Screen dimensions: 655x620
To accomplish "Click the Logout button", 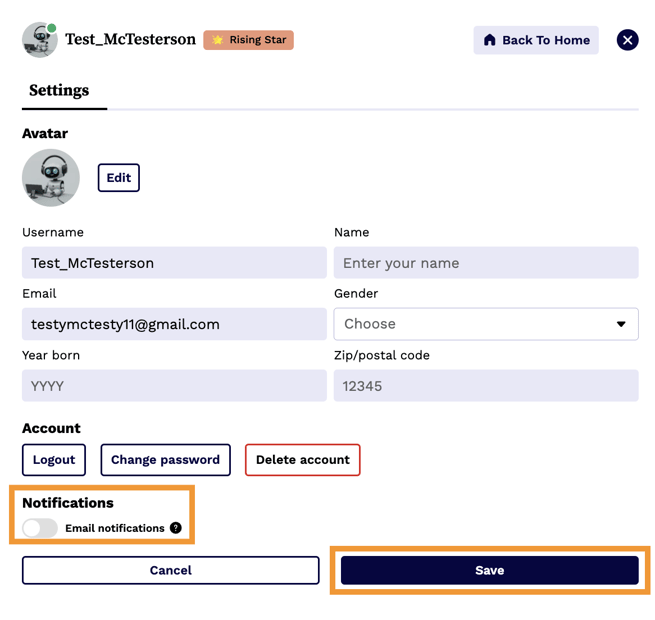I will (x=54, y=460).
